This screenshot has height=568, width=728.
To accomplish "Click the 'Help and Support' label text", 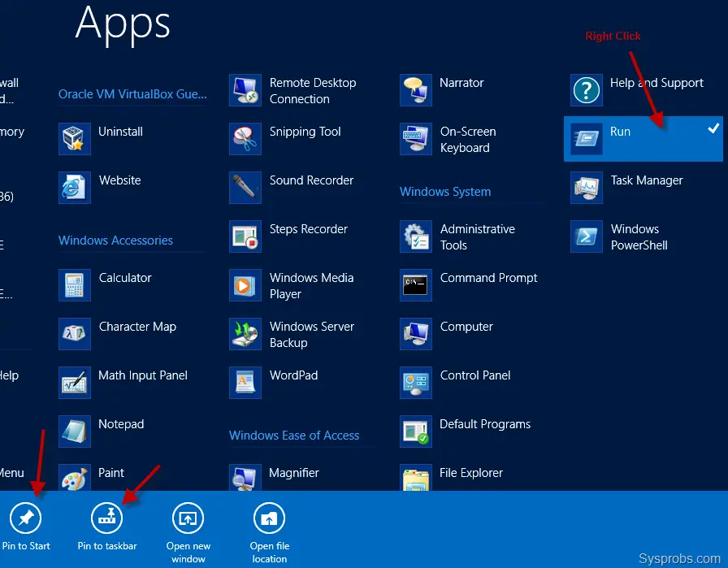I will (x=656, y=83).
